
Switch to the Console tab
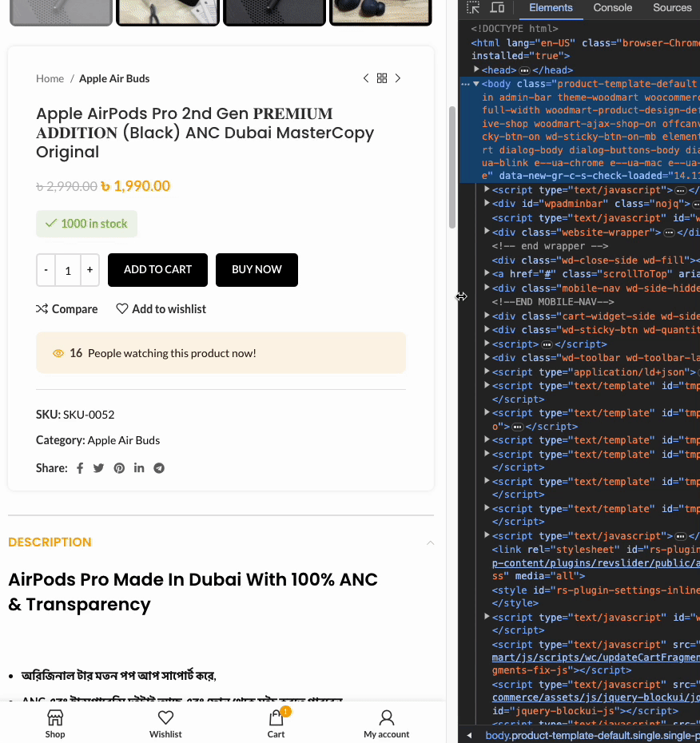tap(612, 8)
